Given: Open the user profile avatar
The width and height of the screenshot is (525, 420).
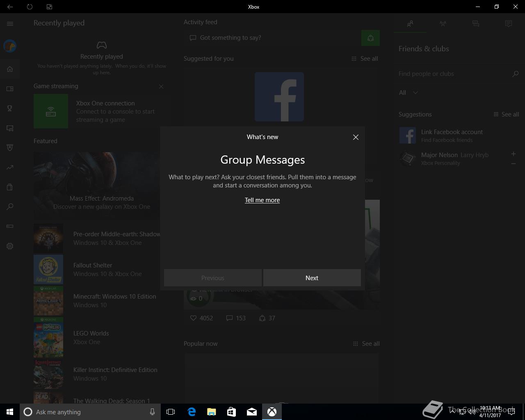Looking at the screenshot, I should [x=10, y=46].
